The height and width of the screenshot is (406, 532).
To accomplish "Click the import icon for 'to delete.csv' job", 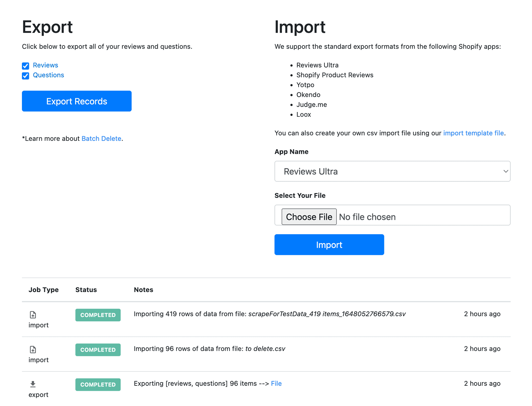I will click(33, 350).
